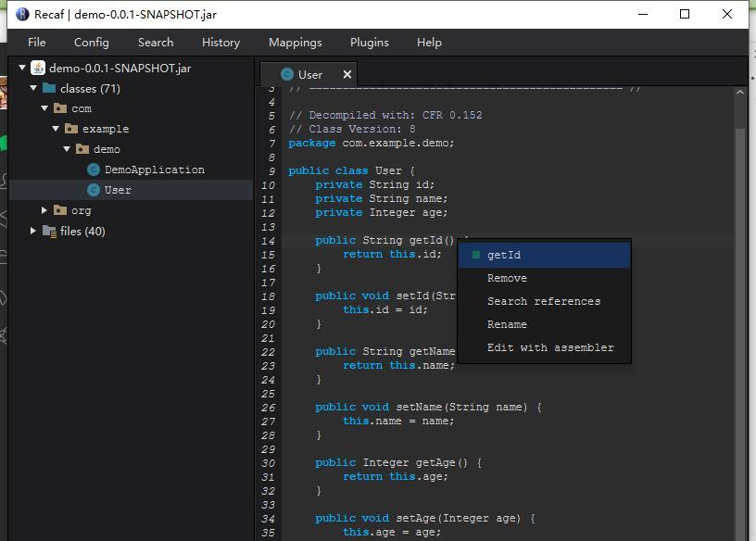This screenshot has height=541, width=756.
Task: Select the User class tree item
Action: [x=131, y=190]
